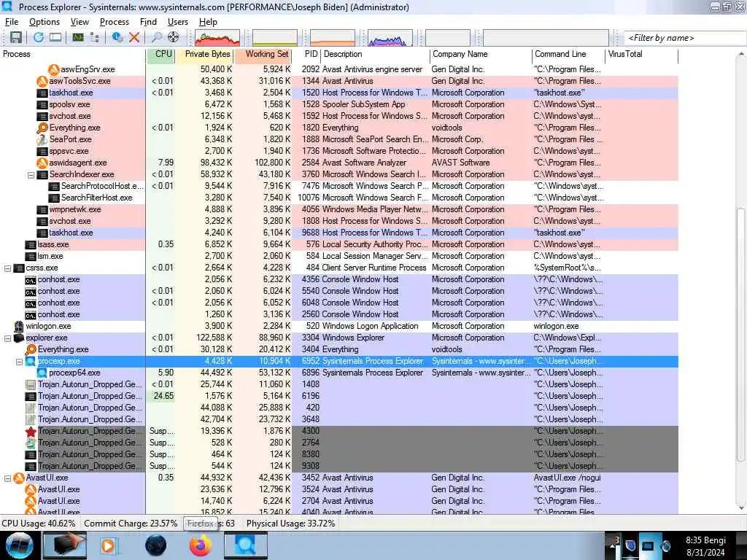Click the winlogon.exe process icon
This screenshot has height=560, width=747.
pyautogui.click(x=19, y=326)
